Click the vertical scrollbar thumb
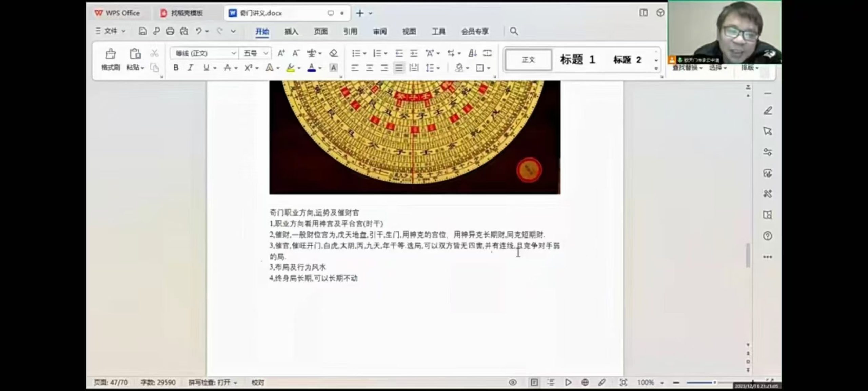The height and width of the screenshot is (391, 868). click(x=748, y=255)
